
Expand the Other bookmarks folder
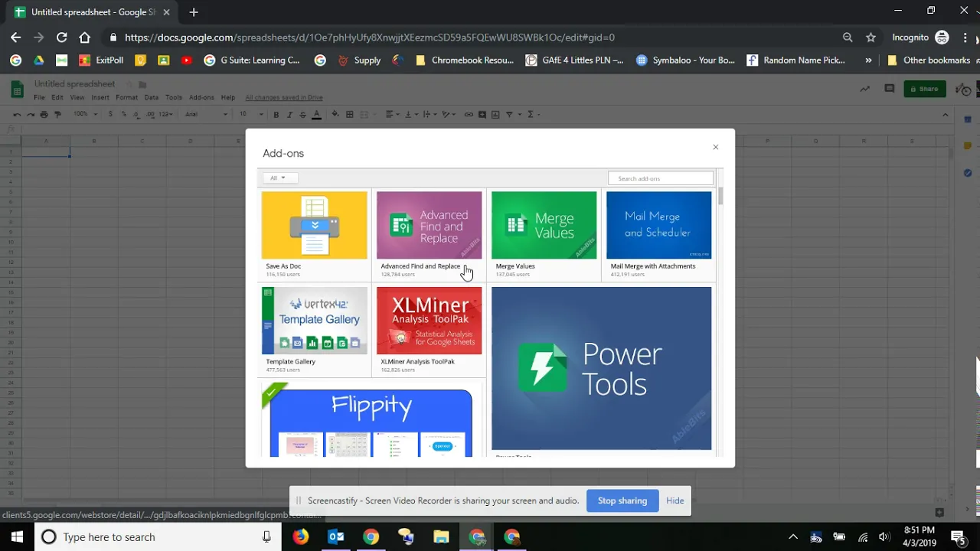[929, 60]
